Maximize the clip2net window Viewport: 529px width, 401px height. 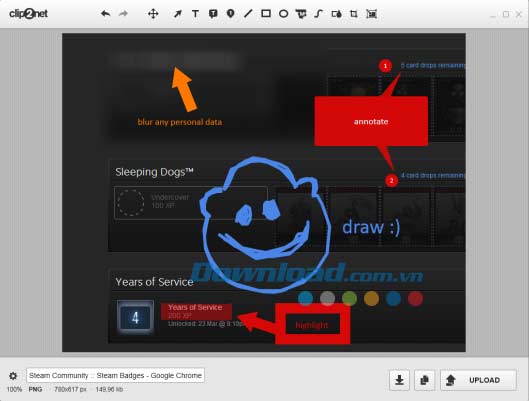tap(506, 14)
